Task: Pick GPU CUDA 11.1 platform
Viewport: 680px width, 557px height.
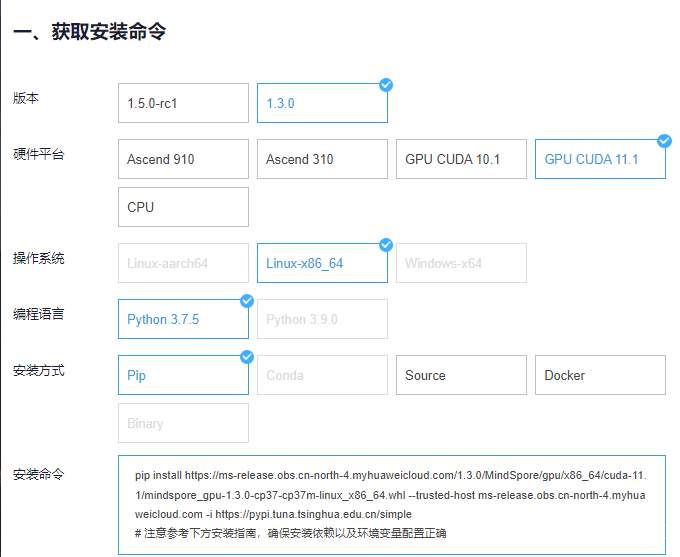Action: 600,159
